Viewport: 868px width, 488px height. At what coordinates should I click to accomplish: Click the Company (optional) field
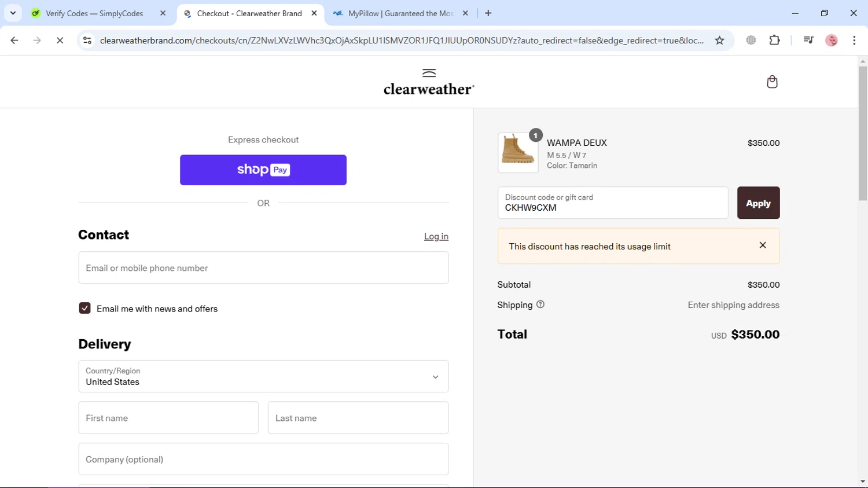click(x=263, y=459)
